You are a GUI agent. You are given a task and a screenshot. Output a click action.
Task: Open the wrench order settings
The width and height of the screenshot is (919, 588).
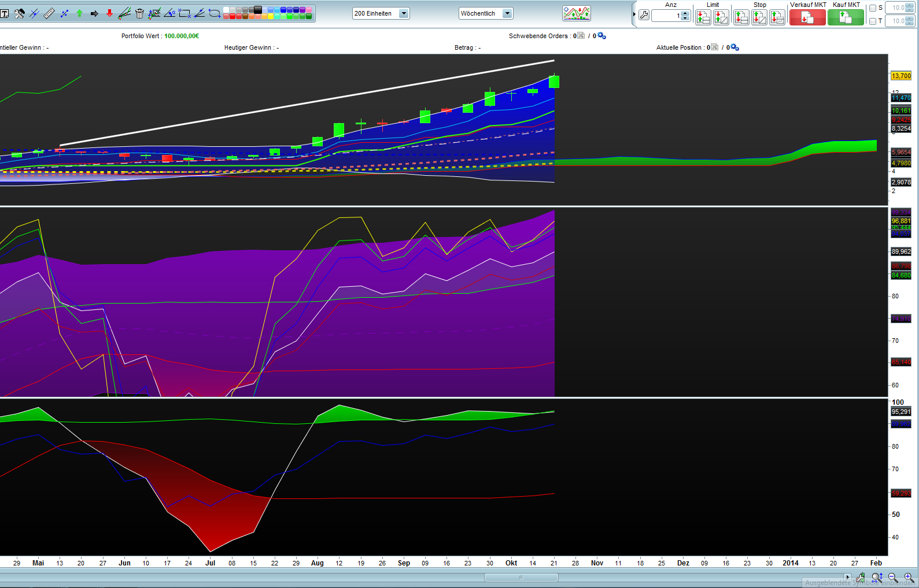(644, 16)
